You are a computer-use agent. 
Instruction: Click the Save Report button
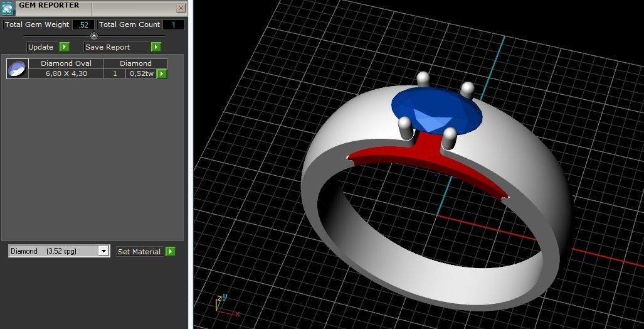pos(117,47)
